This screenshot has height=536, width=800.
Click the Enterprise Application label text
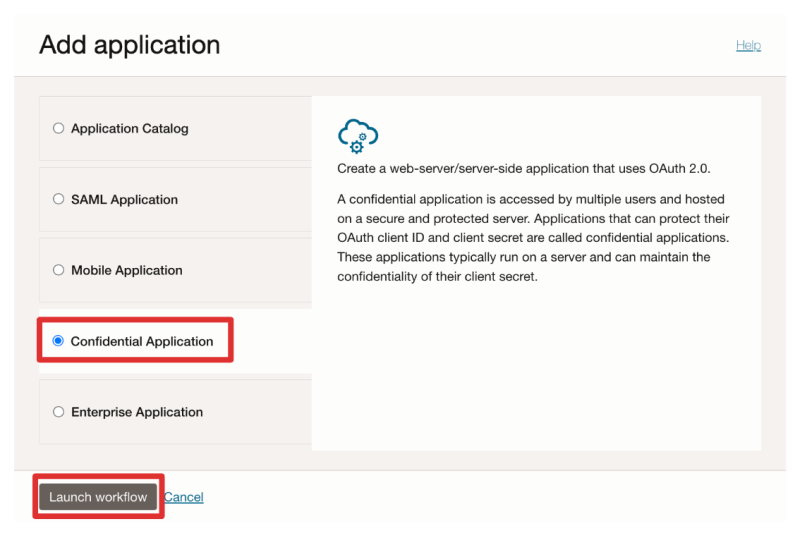pyautogui.click(x=137, y=412)
